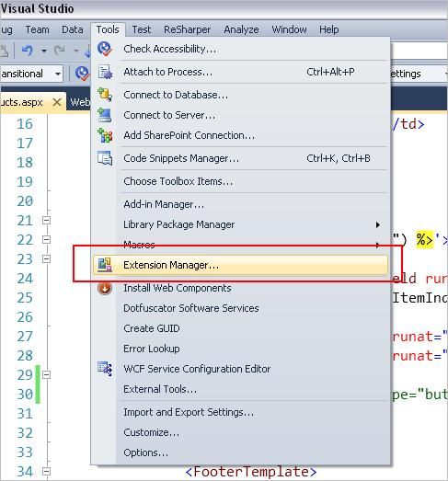The width and height of the screenshot is (448, 481).
Task: Select Install Web Components entry
Action: [x=241, y=288]
